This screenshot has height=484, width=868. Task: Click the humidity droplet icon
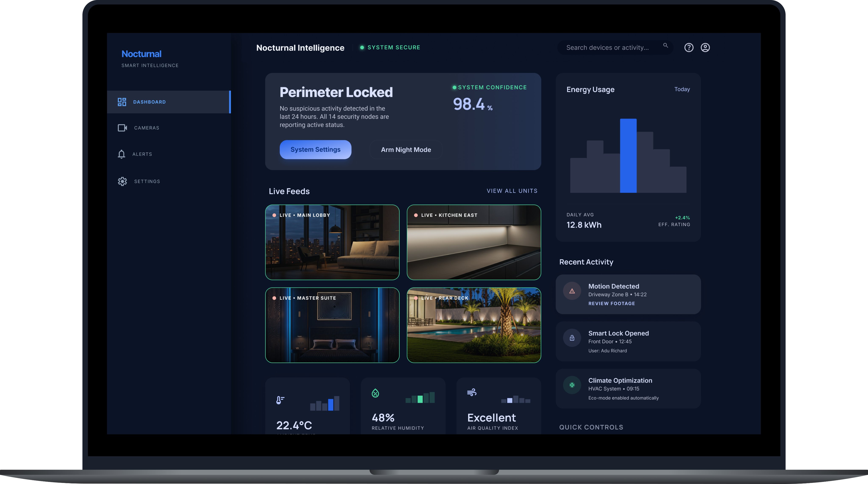click(x=375, y=393)
